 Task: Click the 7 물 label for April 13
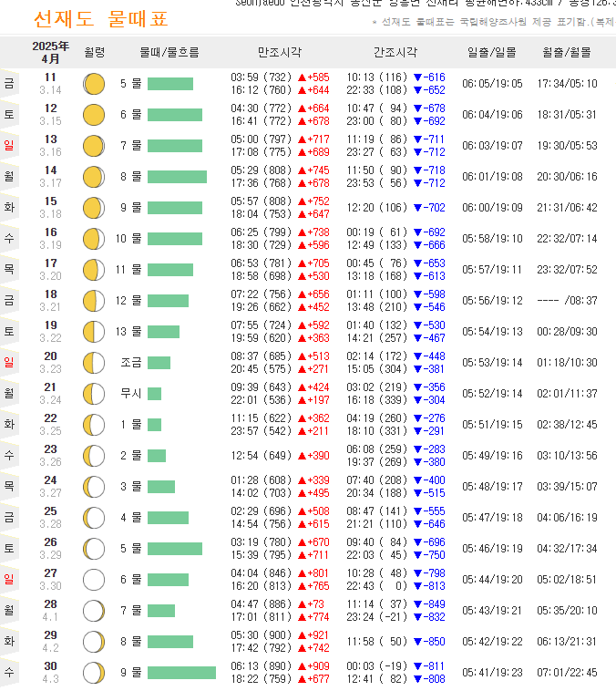[x=131, y=146]
